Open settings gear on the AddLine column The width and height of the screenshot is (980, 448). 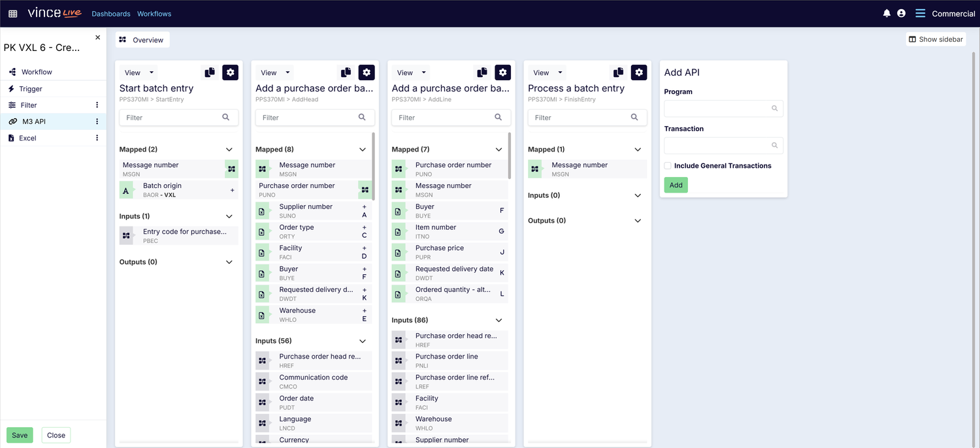pyautogui.click(x=502, y=72)
